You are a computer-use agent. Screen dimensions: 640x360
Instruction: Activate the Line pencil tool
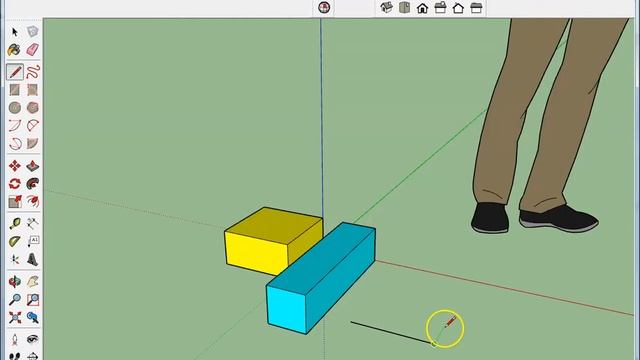[x=15, y=72]
